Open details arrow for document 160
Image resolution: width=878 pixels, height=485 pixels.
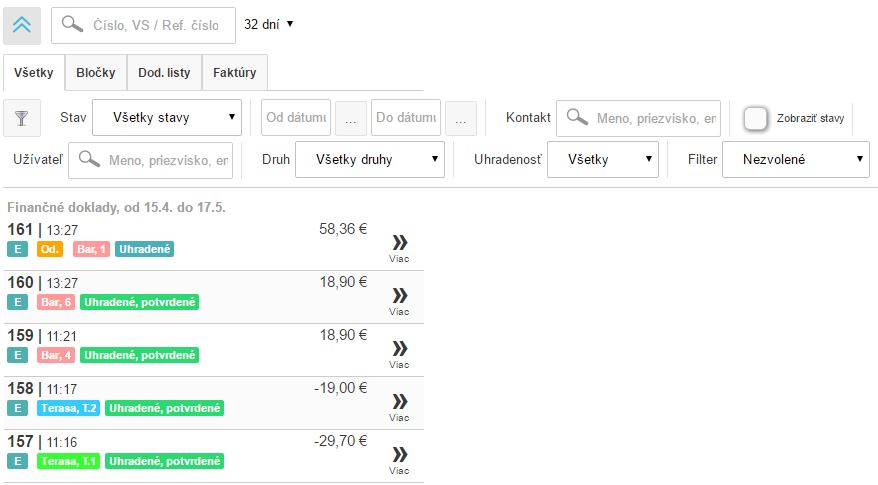pos(399,301)
